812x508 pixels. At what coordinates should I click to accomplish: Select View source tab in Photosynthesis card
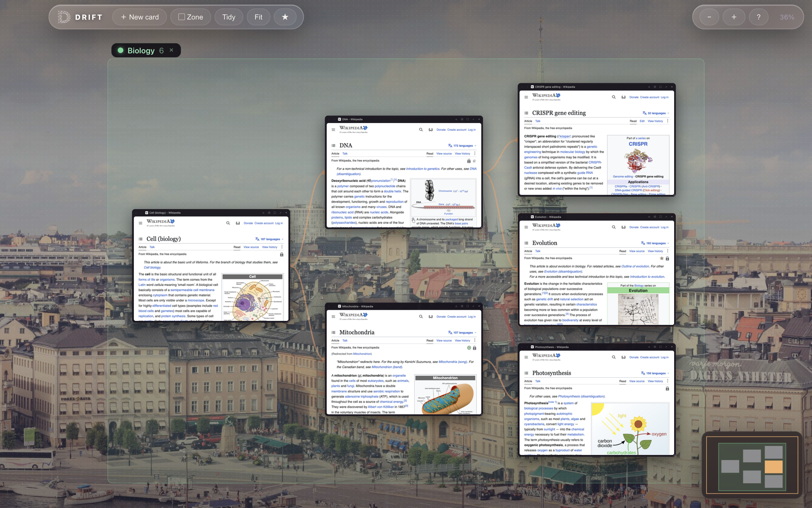click(x=637, y=381)
